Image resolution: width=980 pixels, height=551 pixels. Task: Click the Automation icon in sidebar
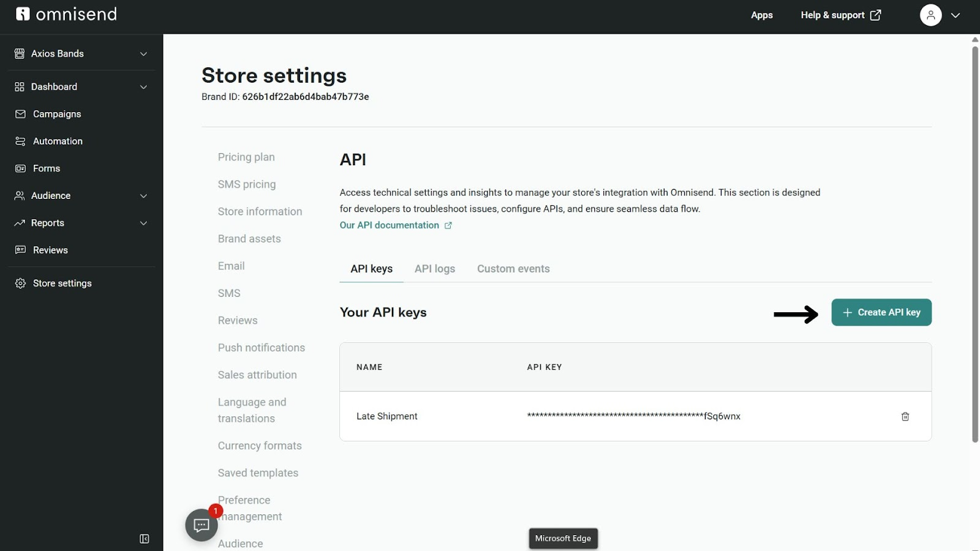[x=20, y=141]
